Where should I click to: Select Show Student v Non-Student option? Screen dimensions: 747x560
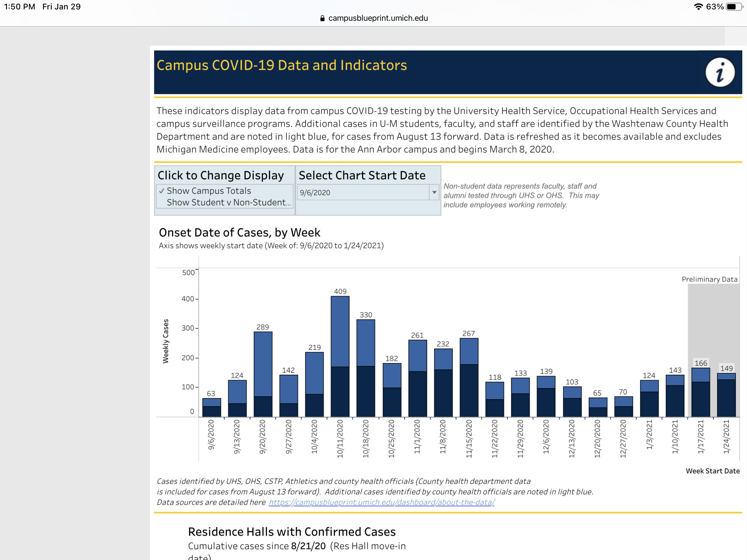tap(228, 202)
